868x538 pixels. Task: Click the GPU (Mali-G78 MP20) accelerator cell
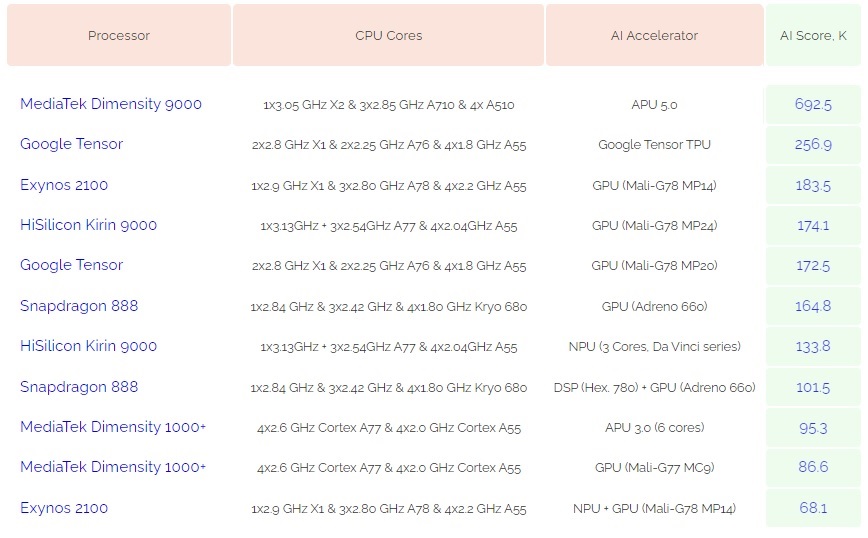point(654,266)
